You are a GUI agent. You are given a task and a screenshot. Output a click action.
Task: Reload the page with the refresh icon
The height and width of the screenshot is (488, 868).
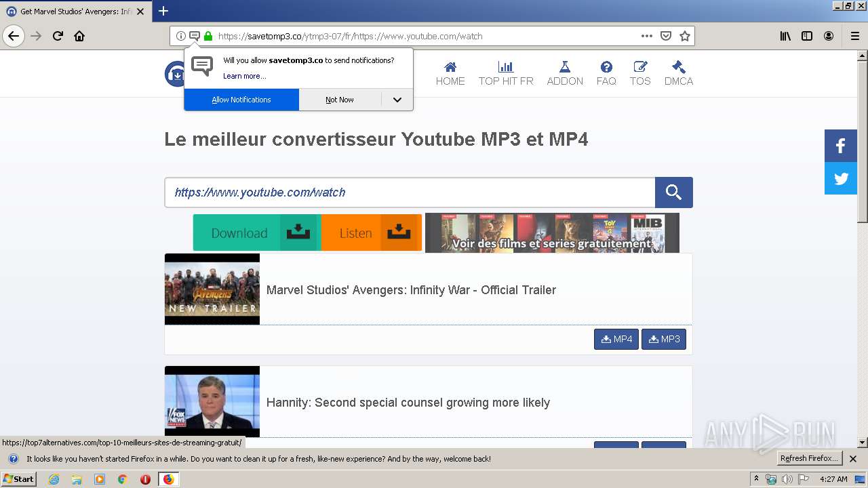point(58,36)
